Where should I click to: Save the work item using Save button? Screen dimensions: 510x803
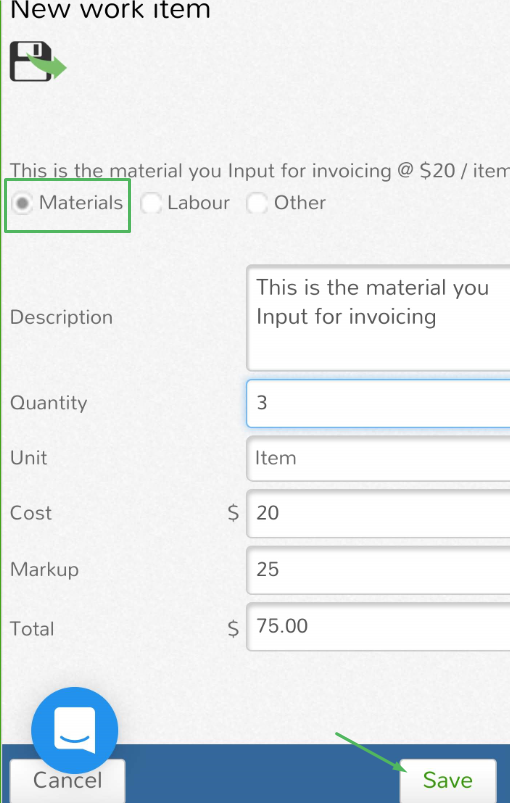coord(448,780)
